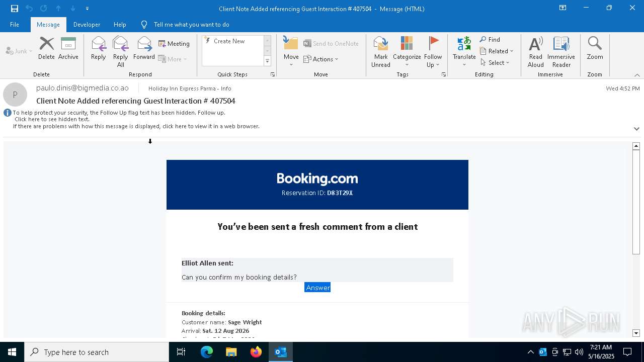Translate the message
The image size is (644, 362).
pos(464,52)
